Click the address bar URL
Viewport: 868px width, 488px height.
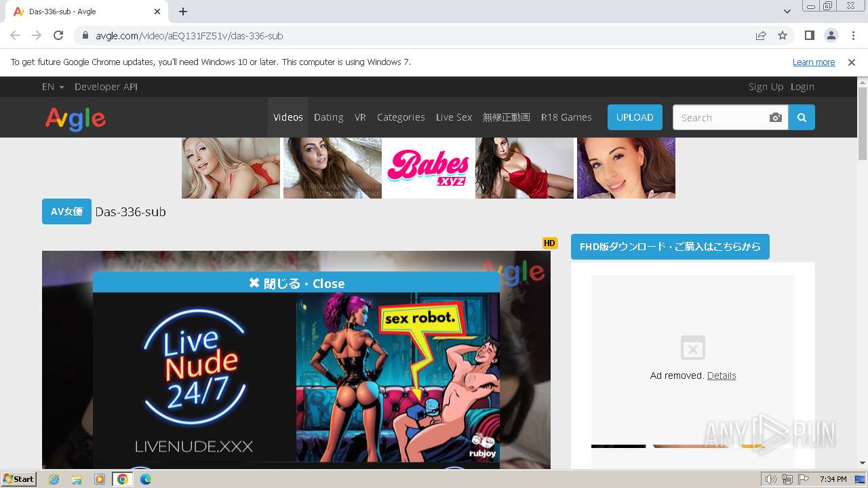(x=189, y=35)
